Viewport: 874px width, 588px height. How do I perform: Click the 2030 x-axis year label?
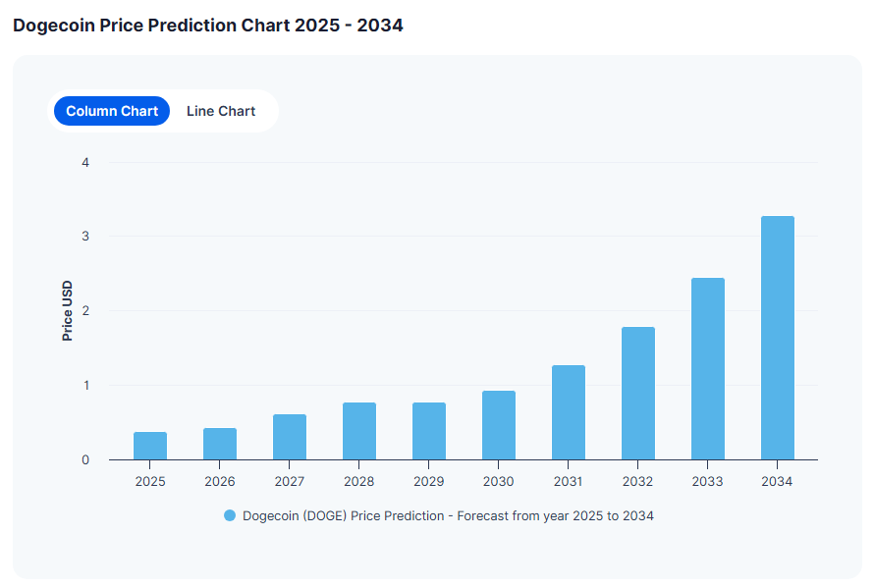(x=499, y=482)
